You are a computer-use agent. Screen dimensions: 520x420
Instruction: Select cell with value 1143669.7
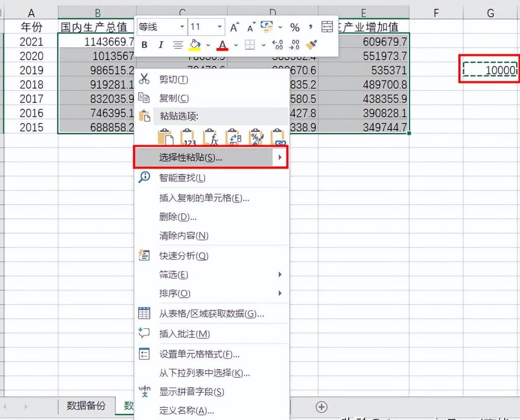tap(97, 41)
